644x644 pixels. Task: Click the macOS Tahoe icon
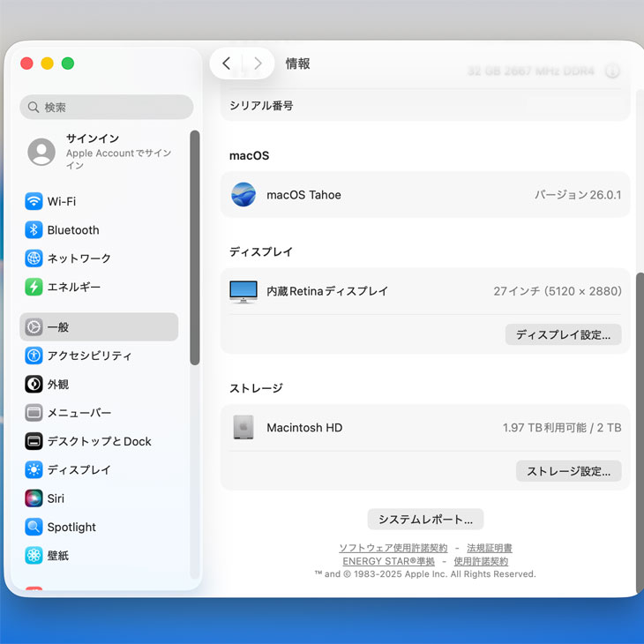tap(243, 195)
